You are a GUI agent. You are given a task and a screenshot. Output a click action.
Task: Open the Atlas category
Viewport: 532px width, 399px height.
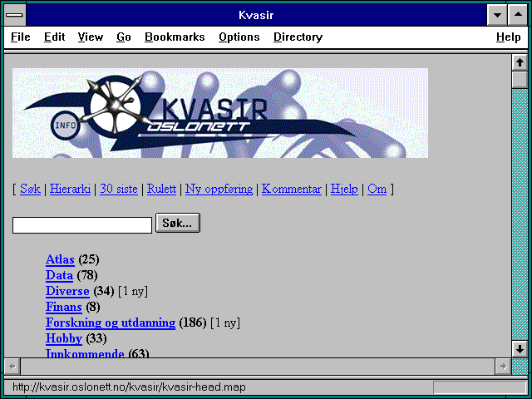[60, 259]
